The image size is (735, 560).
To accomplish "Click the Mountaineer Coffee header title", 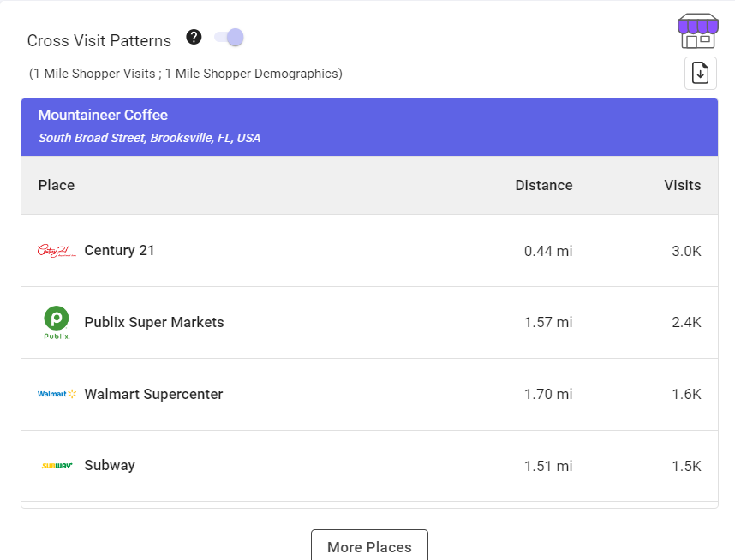I will pos(103,115).
